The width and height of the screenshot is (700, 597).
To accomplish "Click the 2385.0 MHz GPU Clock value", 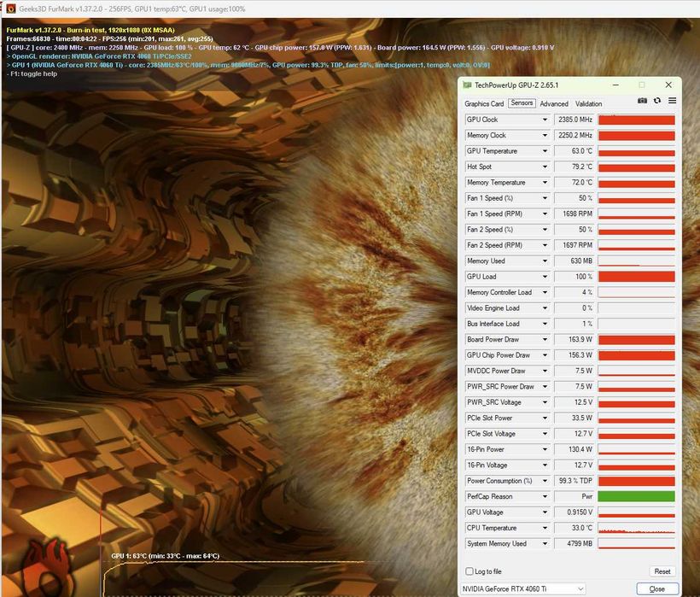I will [575, 120].
